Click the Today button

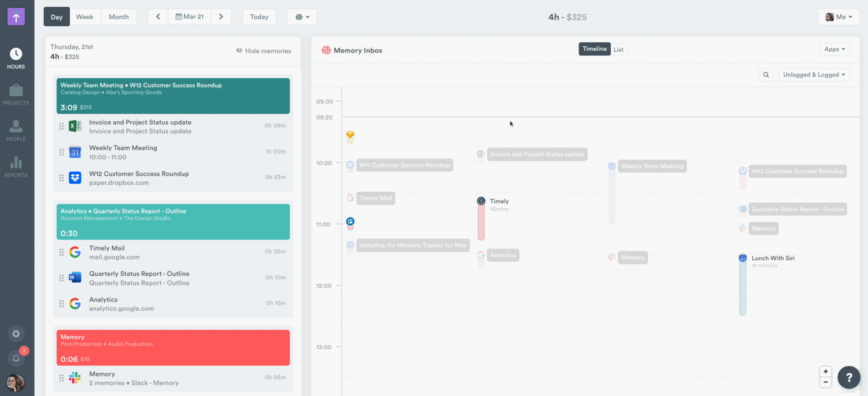coord(259,17)
